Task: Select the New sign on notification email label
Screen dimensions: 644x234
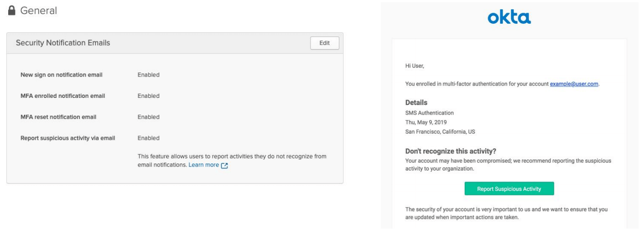Action: pos(61,75)
